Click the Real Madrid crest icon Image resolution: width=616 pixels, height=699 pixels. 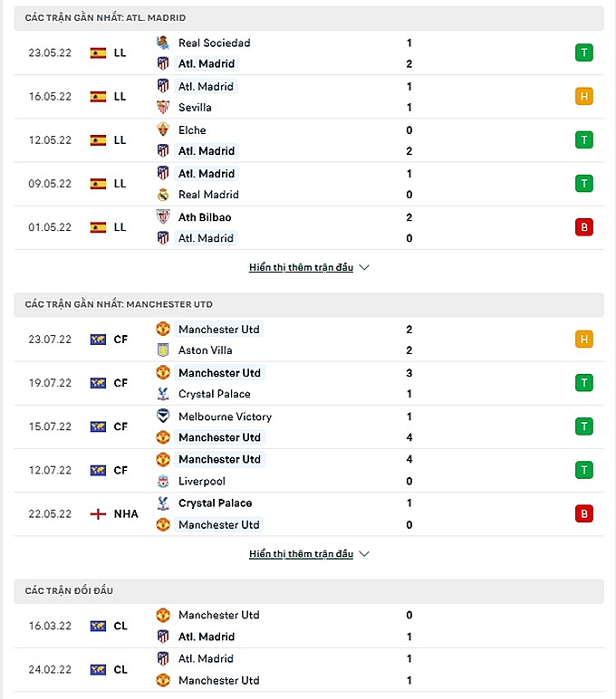pyautogui.click(x=163, y=194)
